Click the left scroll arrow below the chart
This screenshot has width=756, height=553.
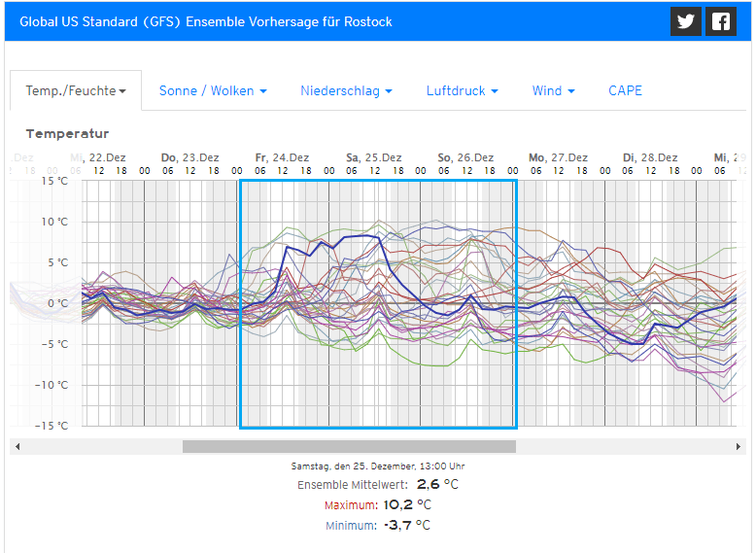click(17, 447)
